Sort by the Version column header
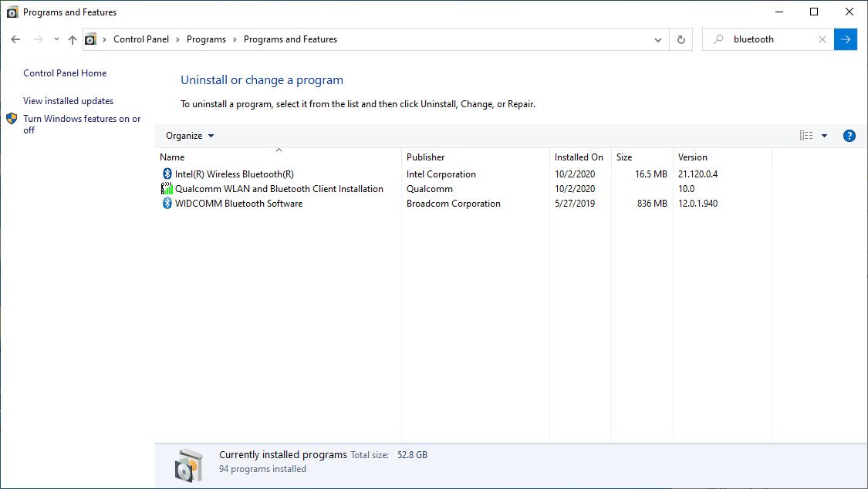This screenshot has height=489, width=868. tap(722, 157)
